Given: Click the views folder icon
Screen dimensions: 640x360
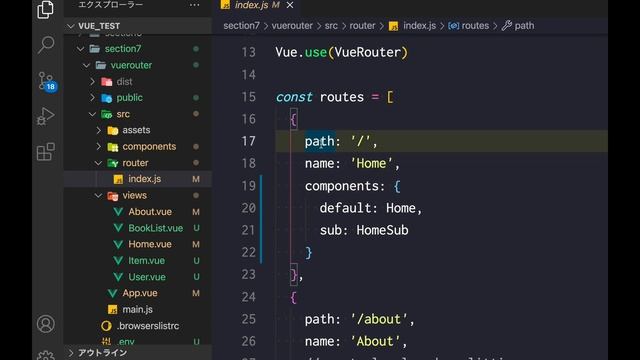Looking at the screenshot, I should click(113, 196).
